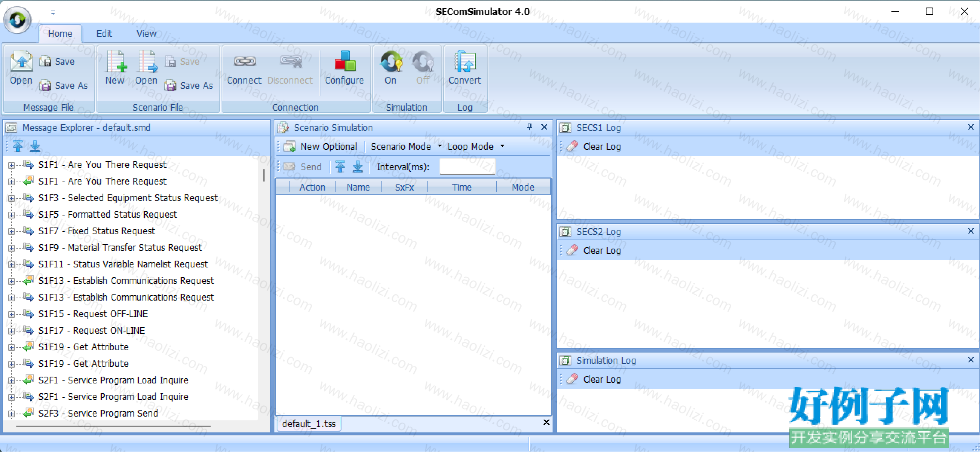Open a scenario file from the ribbon
The height and width of the screenshot is (452, 980).
146,69
